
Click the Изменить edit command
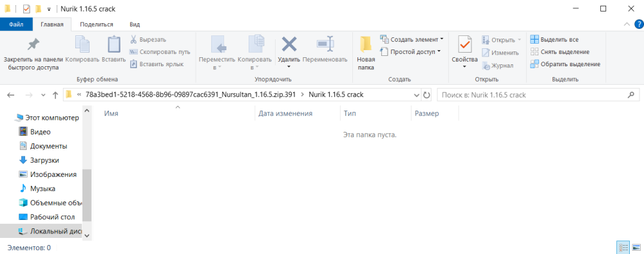[500, 53]
